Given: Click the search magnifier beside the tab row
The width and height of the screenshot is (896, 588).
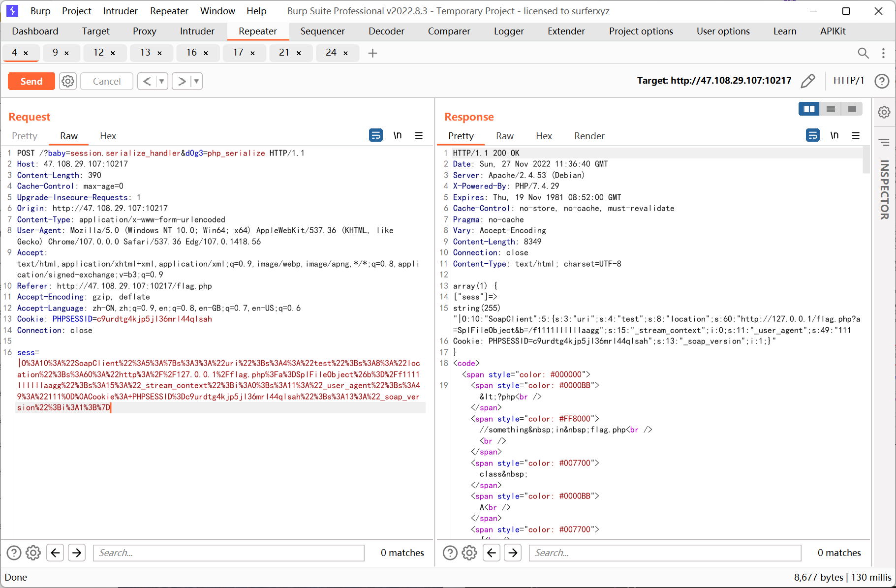Looking at the screenshot, I should 863,53.
